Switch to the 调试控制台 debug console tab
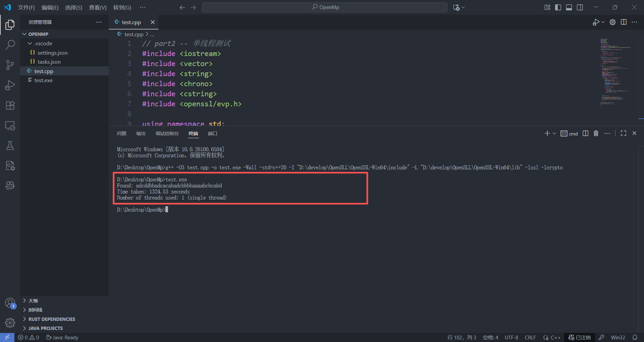This screenshot has height=342, width=644. [x=167, y=133]
